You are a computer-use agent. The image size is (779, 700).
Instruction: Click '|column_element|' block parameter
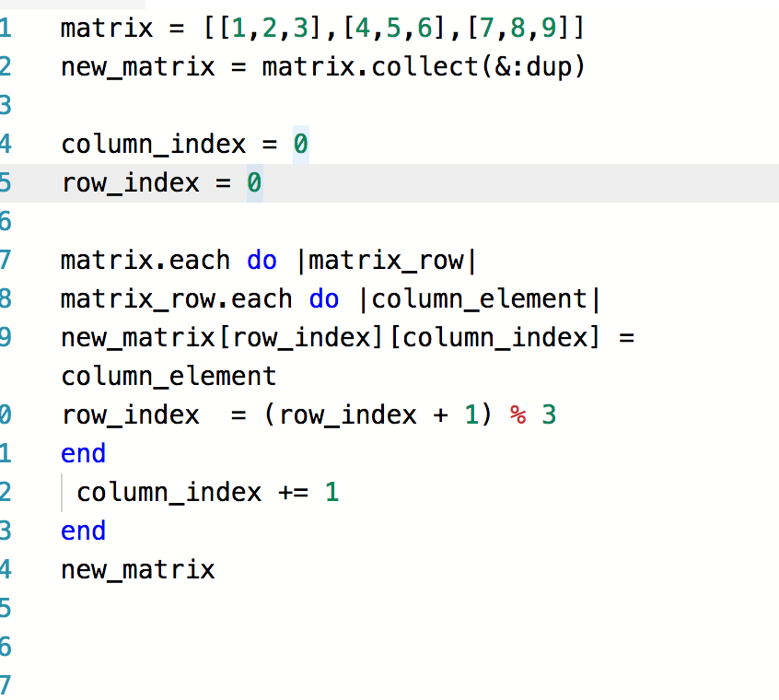pyautogui.click(x=479, y=299)
